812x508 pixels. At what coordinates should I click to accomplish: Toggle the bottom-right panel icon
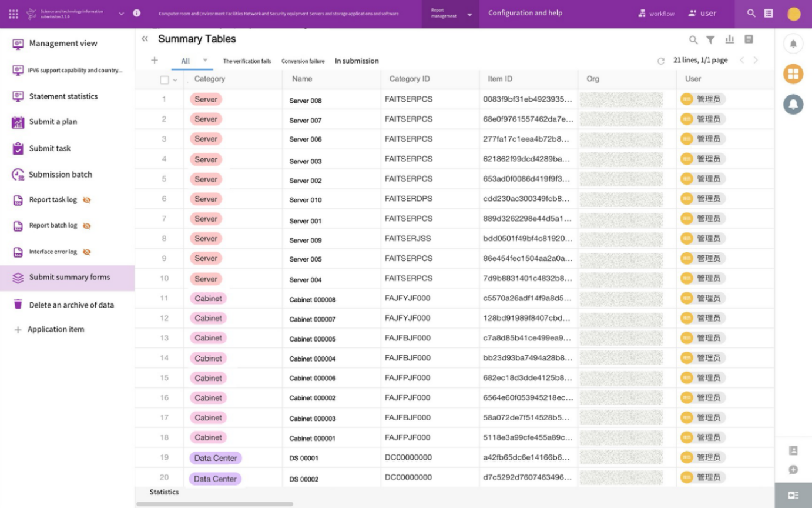tap(793, 495)
